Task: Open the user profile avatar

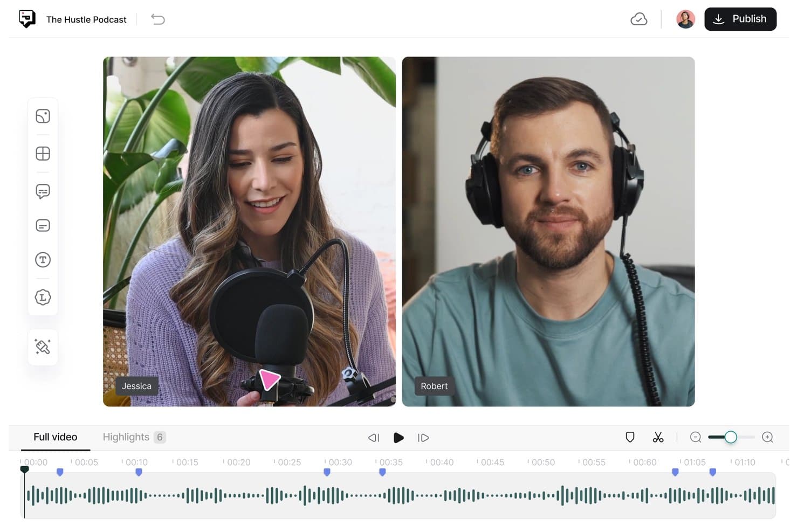Action: coord(685,19)
